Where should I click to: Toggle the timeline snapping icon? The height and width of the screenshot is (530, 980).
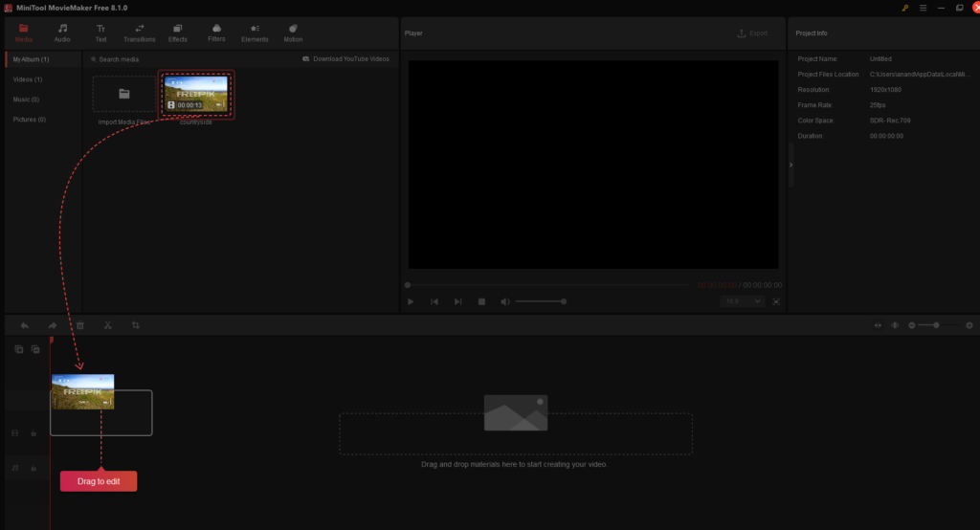[x=895, y=325]
